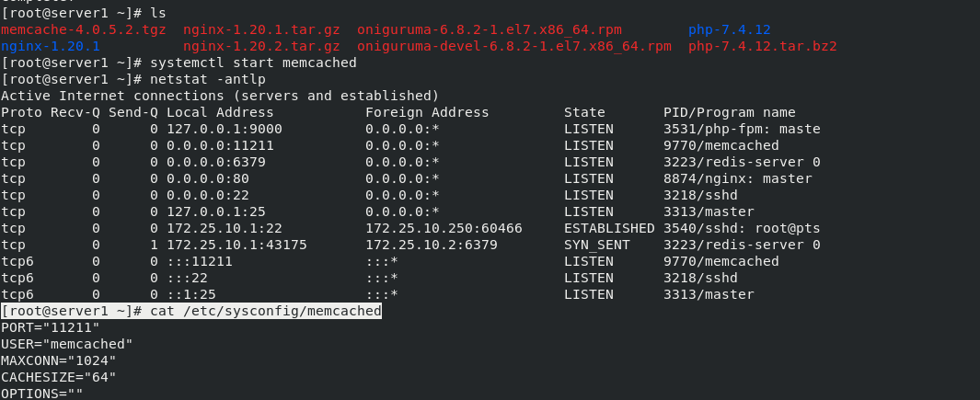980x400 pixels.
Task: Click 3218/sshd in the tcp 0.0.0.0:22 row
Action: pyautogui.click(x=700, y=195)
